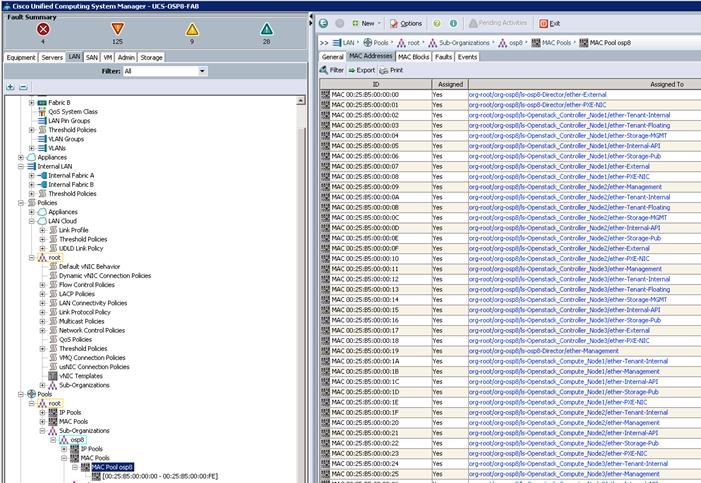Switch to the SAN tab
701x483 pixels.
[92, 57]
